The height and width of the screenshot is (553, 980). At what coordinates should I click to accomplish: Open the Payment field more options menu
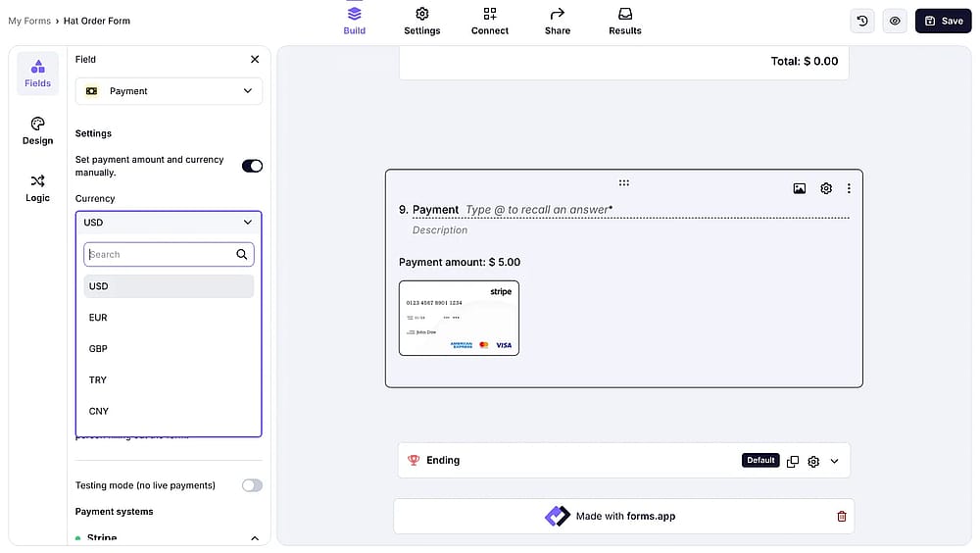click(x=848, y=188)
